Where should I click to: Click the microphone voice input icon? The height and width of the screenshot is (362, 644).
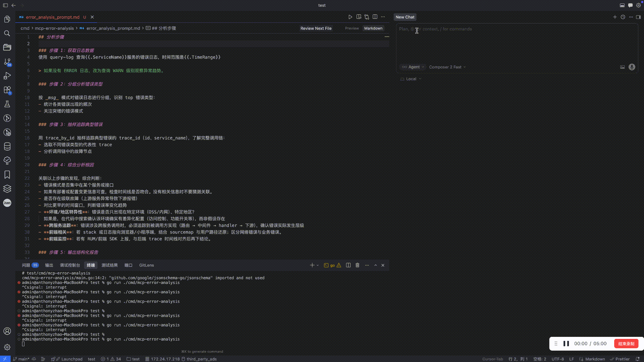[632, 67]
